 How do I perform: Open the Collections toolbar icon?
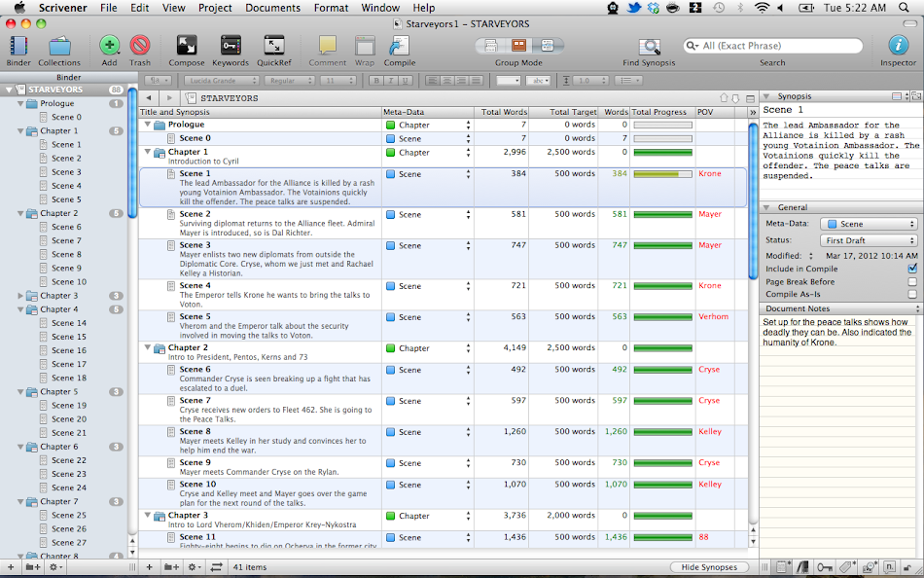(x=59, y=46)
